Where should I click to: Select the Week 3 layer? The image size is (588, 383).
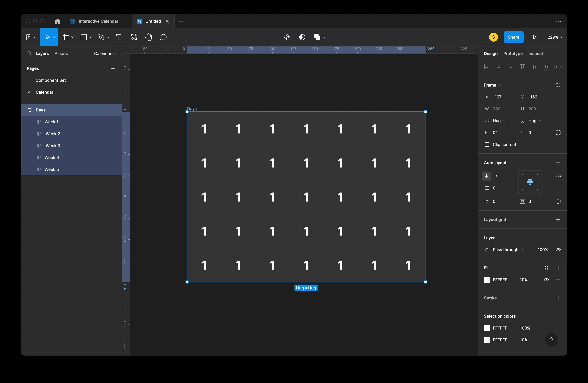pyautogui.click(x=53, y=146)
